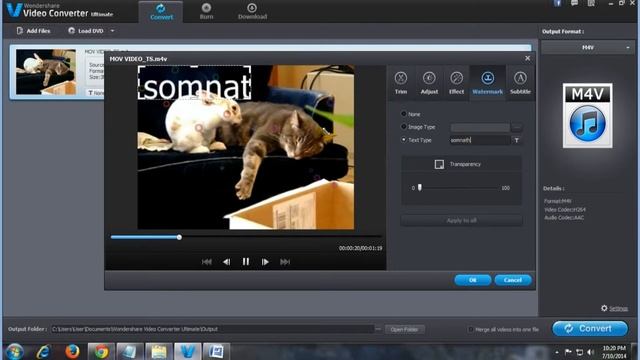The image size is (640, 360).
Task: Open the Trim tool tab
Action: [x=401, y=83]
